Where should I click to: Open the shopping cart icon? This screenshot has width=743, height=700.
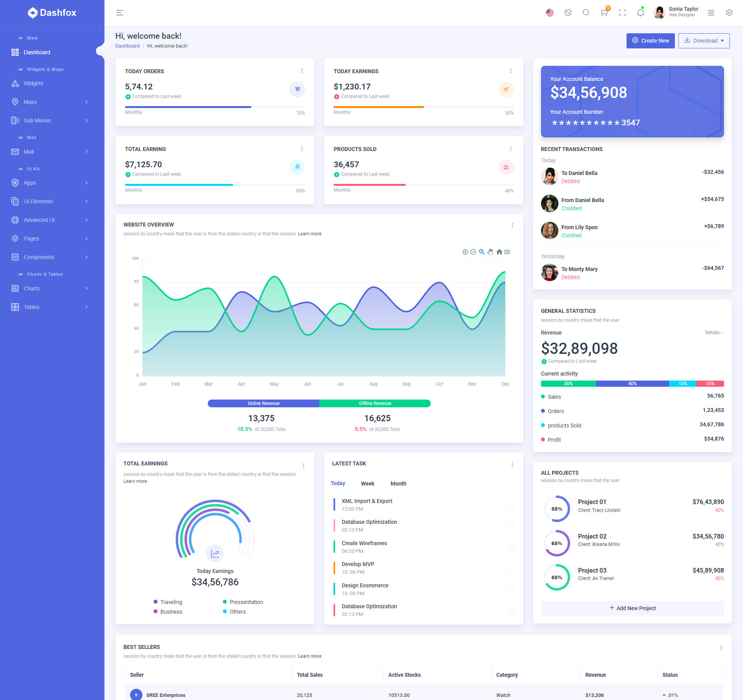(x=604, y=13)
